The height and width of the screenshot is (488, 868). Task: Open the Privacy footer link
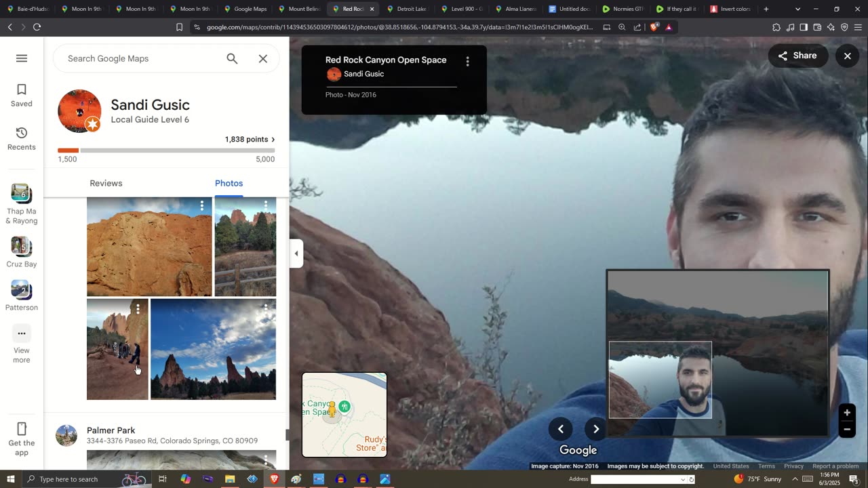pyautogui.click(x=793, y=466)
